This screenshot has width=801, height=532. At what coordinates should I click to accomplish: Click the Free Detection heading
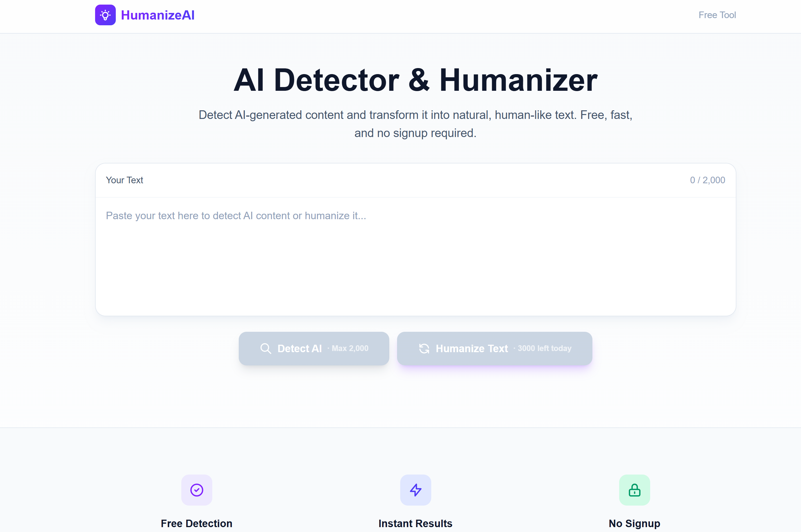point(197,523)
